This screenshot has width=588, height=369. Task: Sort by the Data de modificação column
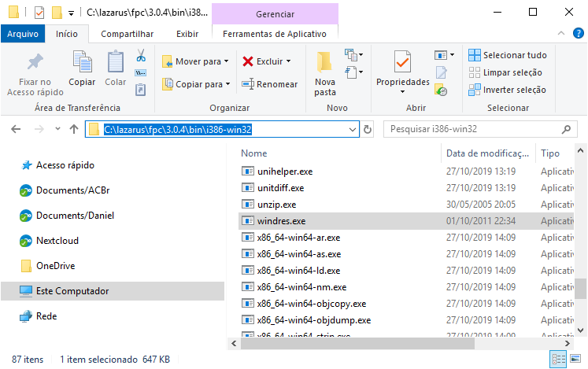(489, 153)
